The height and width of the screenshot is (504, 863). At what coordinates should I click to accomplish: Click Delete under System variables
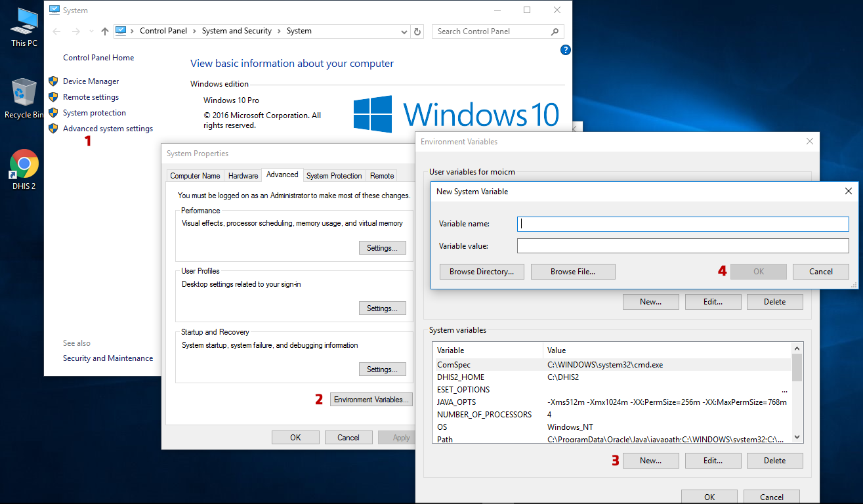coord(775,461)
